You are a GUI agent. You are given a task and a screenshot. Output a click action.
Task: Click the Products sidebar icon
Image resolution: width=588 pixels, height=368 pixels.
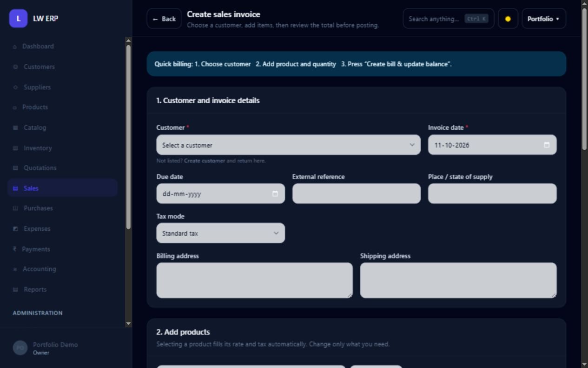[x=15, y=107]
